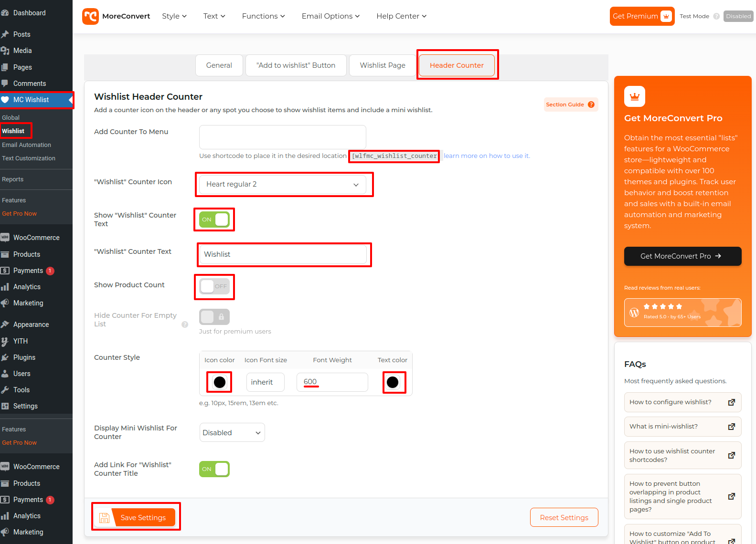
Task: Click the Appearance brush icon
Action: tap(5, 324)
